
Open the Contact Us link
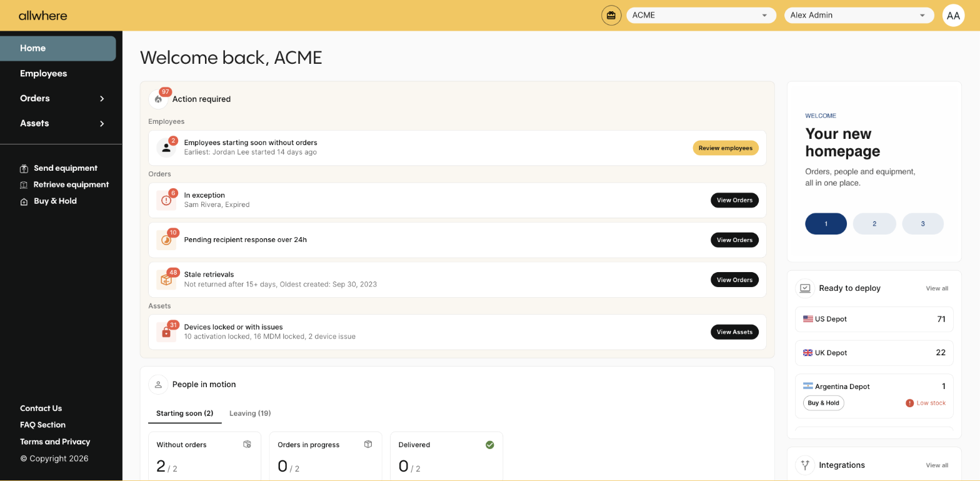click(41, 408)
